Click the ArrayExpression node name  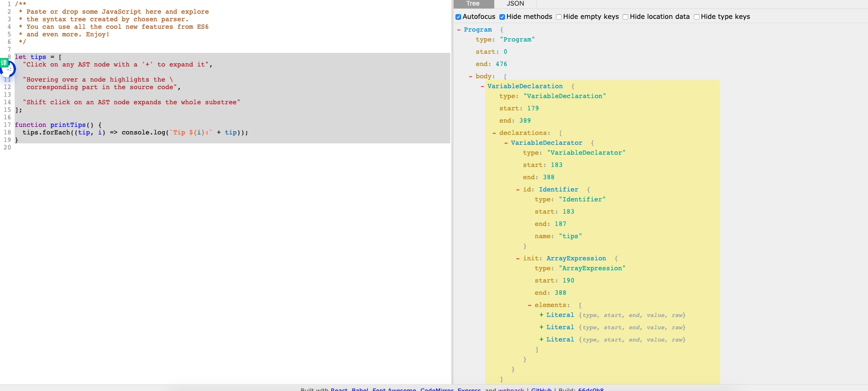pos(576,258)
